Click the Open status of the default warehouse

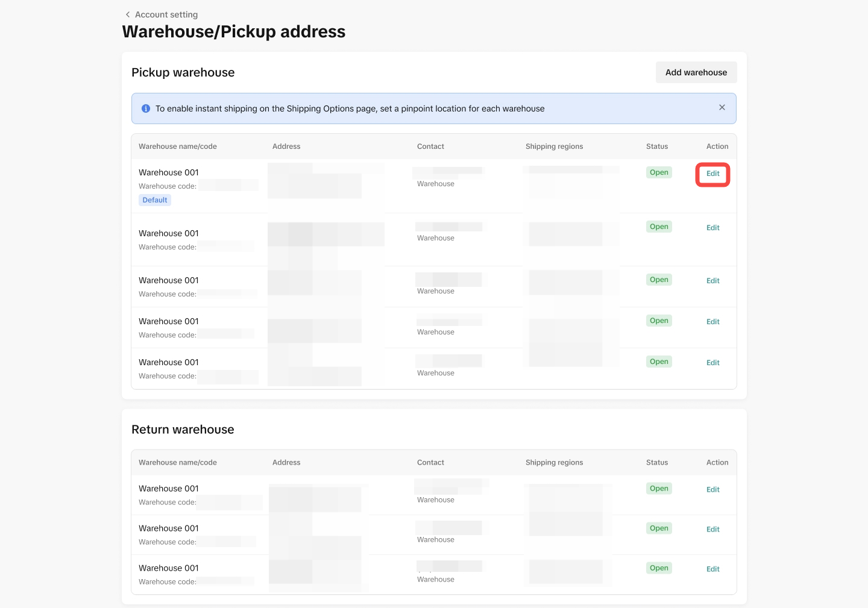click(x=659, y=172)
